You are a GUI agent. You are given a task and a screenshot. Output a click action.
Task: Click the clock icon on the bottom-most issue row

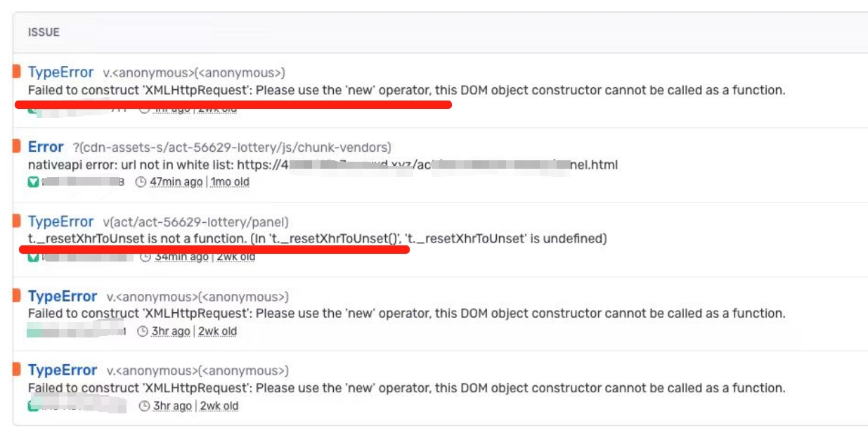click(144, 406)
